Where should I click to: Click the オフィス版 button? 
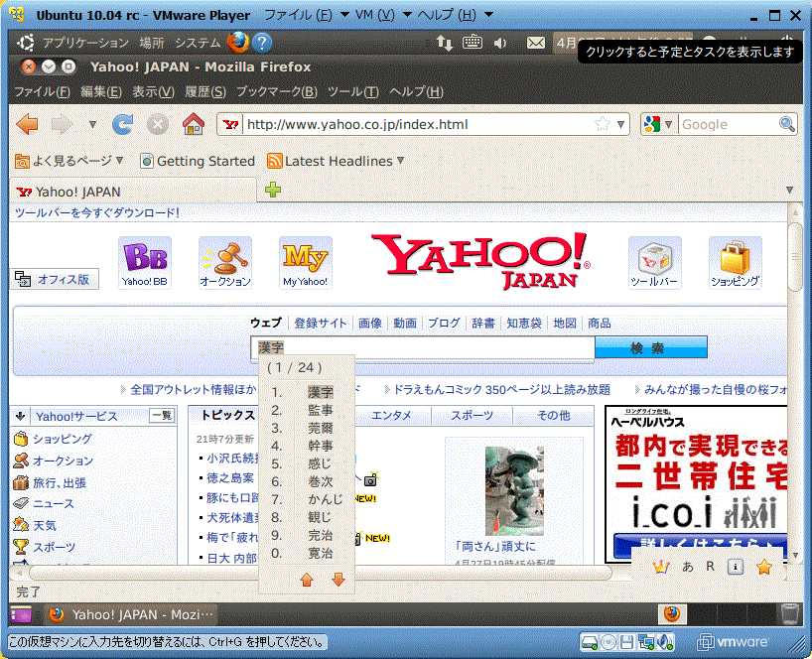point(55,280)
